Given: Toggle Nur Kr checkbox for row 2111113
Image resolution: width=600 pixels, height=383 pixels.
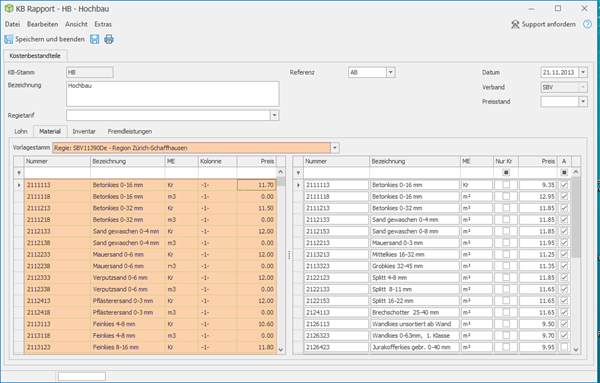Looking at the screenshot, I should point(506,185).
